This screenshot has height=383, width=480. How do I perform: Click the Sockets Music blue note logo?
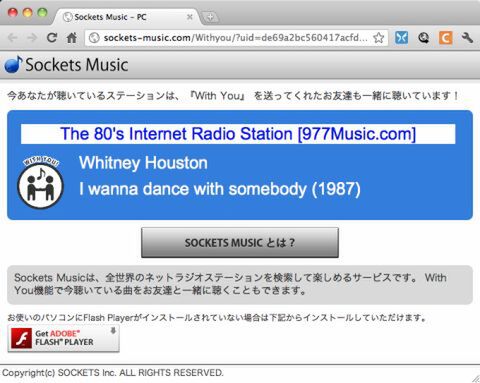coord(13,64)
